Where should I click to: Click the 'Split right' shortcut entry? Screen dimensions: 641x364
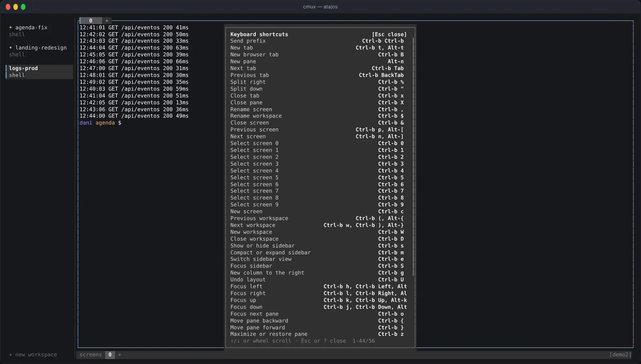click(317, 82)
